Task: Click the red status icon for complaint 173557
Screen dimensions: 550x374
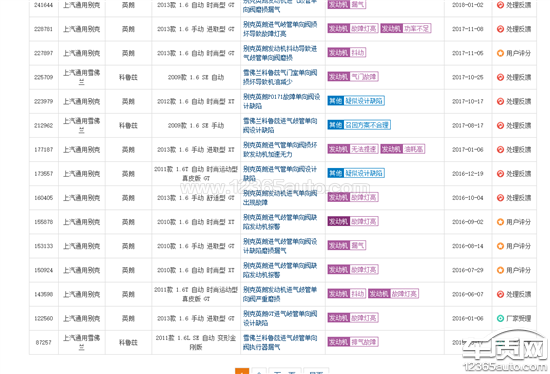Action: coord(501,174)
